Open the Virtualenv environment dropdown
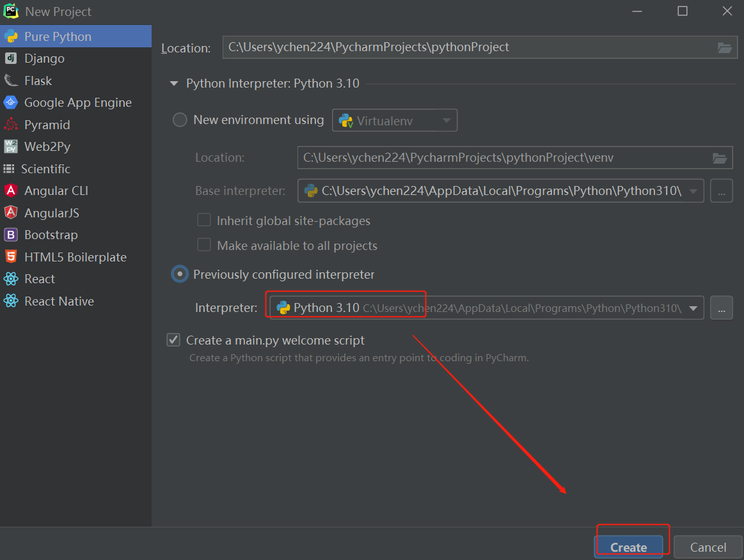Image resolution: width=744 pixels, height=560 pixels. [x=395, y=120]
